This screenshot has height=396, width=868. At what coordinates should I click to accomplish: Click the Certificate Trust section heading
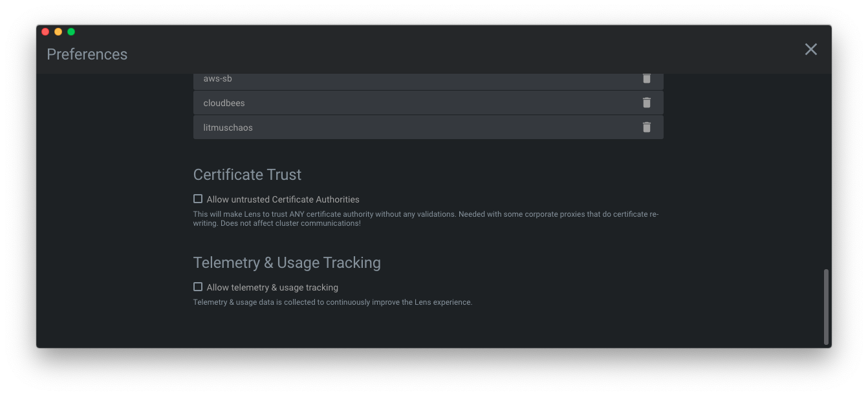[x=247, y=174]
